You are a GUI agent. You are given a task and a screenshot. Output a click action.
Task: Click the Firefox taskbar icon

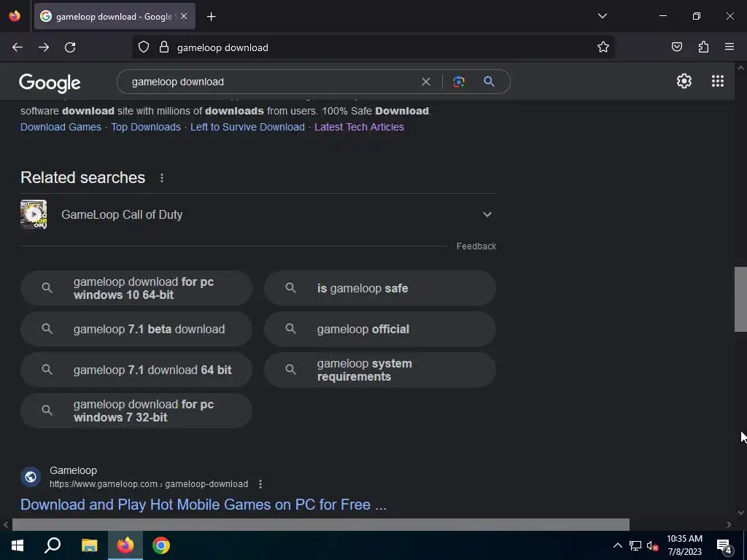125,545
